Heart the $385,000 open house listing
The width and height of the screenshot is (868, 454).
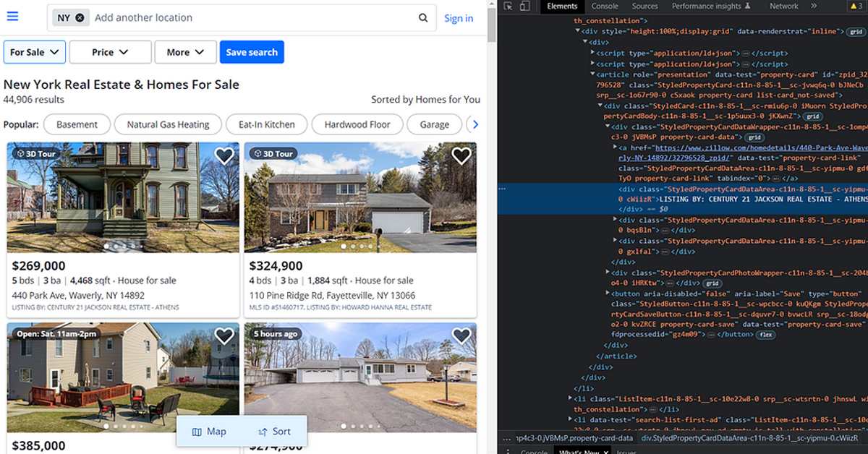(x=223, y=335)
